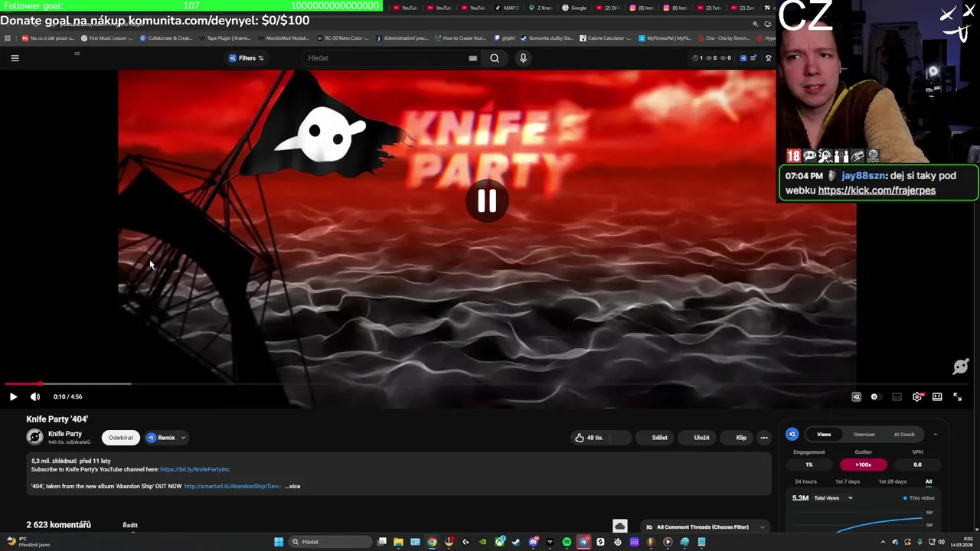The image size is (980, 551).
Task: Open the Řadit comment sort menu
Action: click(130, 525)
